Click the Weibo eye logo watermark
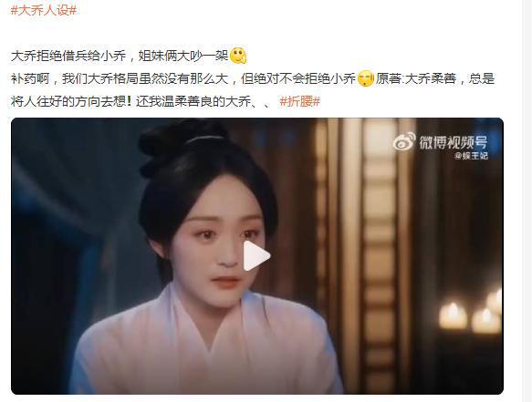Image resolution: width=532 pixels, height=402 pixels. 404,141
